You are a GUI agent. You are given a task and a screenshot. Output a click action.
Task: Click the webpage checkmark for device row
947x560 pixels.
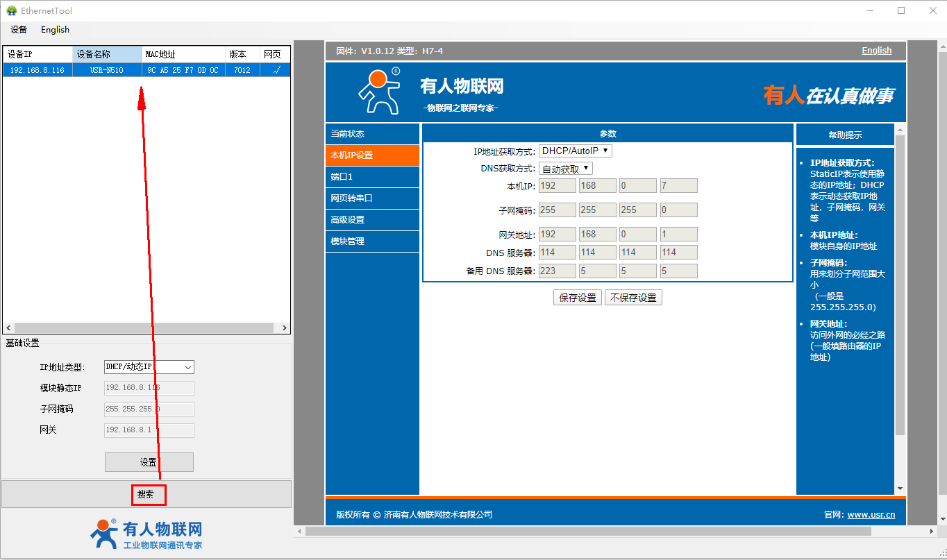tap(276, 70)
